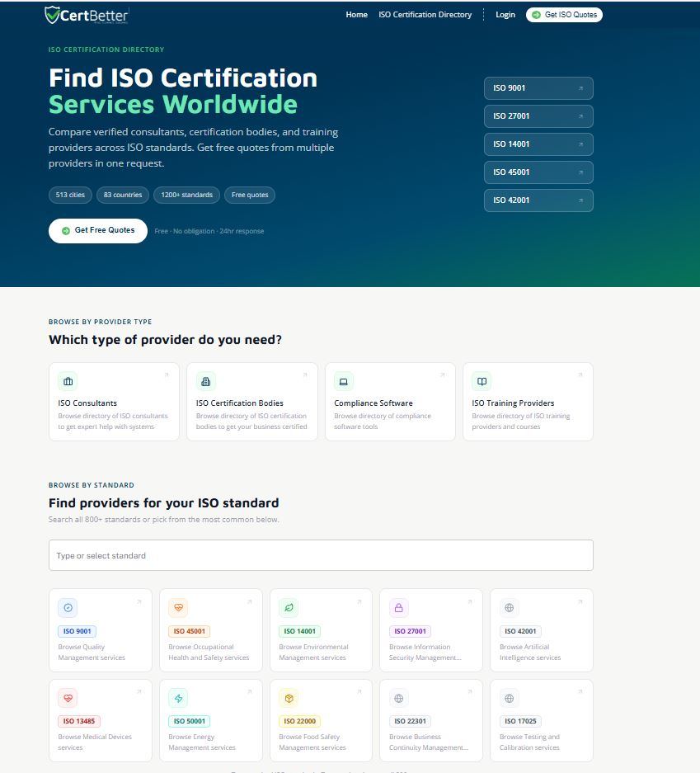Image resolution: width=700 pixels, height=773 pixels.
Task: Click 'Browse Energy Management services' text
Action: (202, 742)
